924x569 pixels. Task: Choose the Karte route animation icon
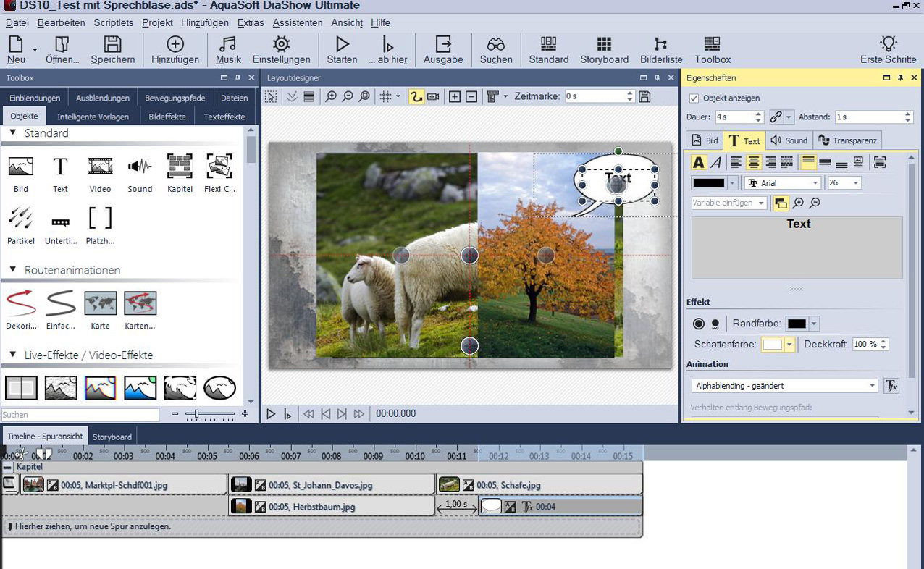pyautogui.click(x=100, y=303)
